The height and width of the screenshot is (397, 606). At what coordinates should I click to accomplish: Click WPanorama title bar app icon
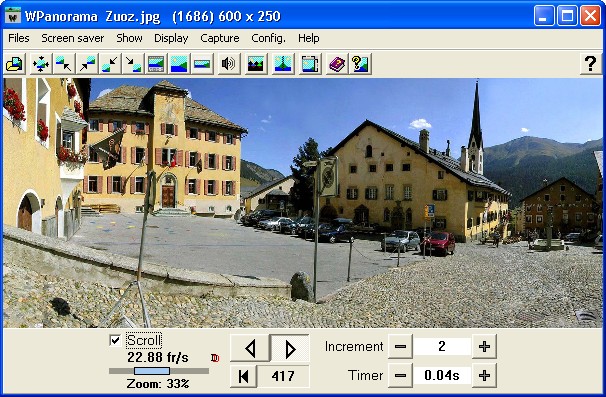click(14, 16)
